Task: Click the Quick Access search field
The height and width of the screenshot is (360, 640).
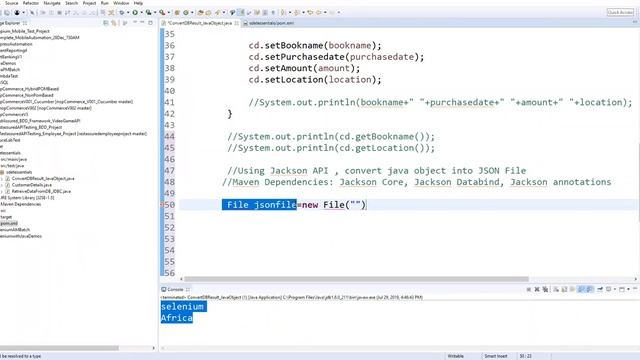Action: point(620,12)
